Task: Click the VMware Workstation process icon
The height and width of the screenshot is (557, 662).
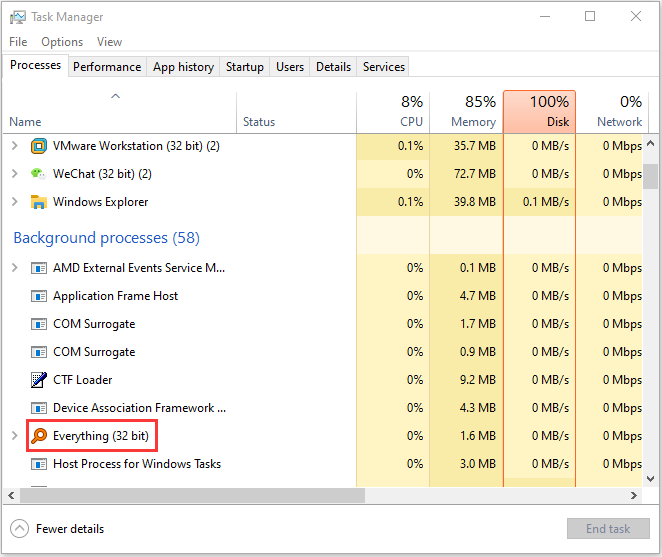Action: (x=39, y=146)
